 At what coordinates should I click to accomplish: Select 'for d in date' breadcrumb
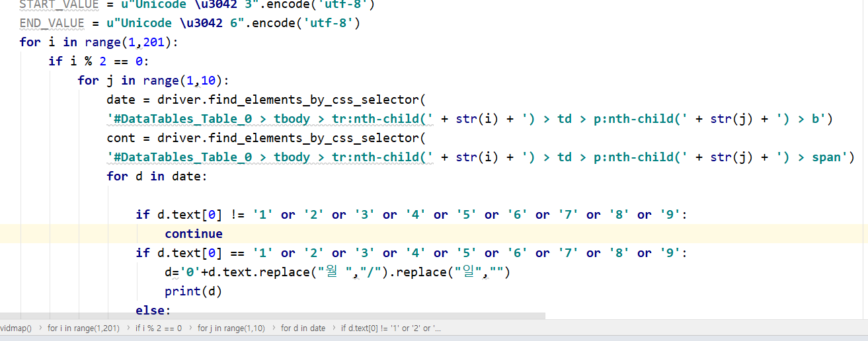click(303, 328)
